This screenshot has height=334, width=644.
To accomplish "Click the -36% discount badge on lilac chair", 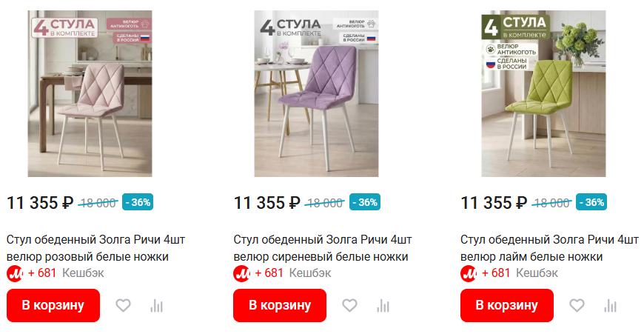I will (x=365, y=202).
